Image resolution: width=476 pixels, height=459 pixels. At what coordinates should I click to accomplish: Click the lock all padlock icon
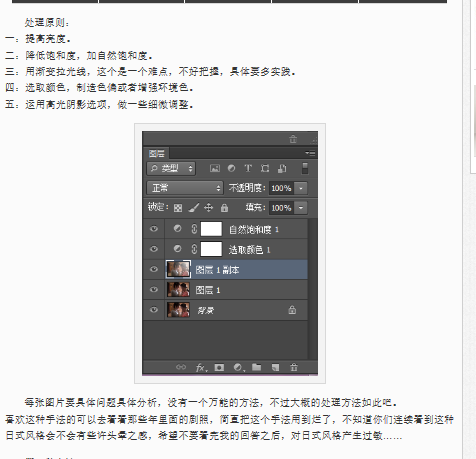click(x=224, y=208)
